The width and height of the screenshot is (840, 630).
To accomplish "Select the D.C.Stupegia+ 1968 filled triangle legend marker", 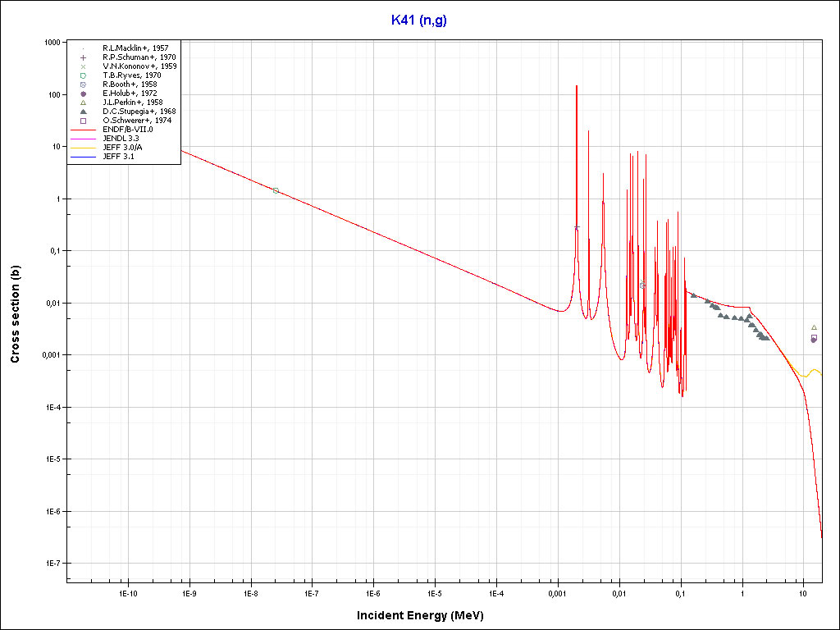I will (x=83, y=112).
